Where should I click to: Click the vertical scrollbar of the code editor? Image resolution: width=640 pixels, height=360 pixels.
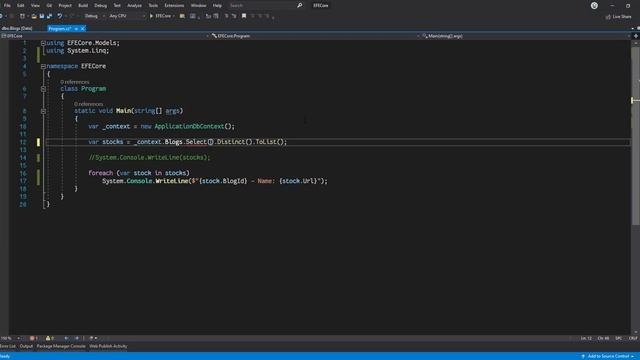coord(635,135)
